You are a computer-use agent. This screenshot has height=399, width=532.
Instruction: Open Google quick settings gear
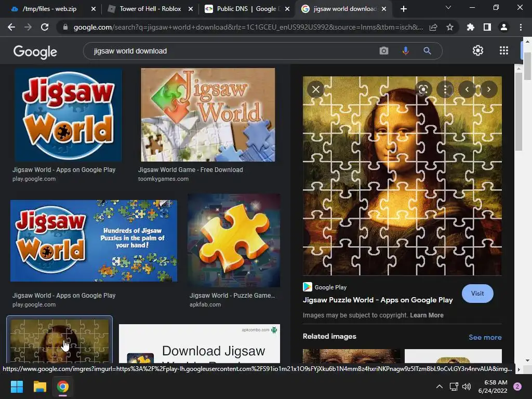pyautogui.click(x=478, y=50)
